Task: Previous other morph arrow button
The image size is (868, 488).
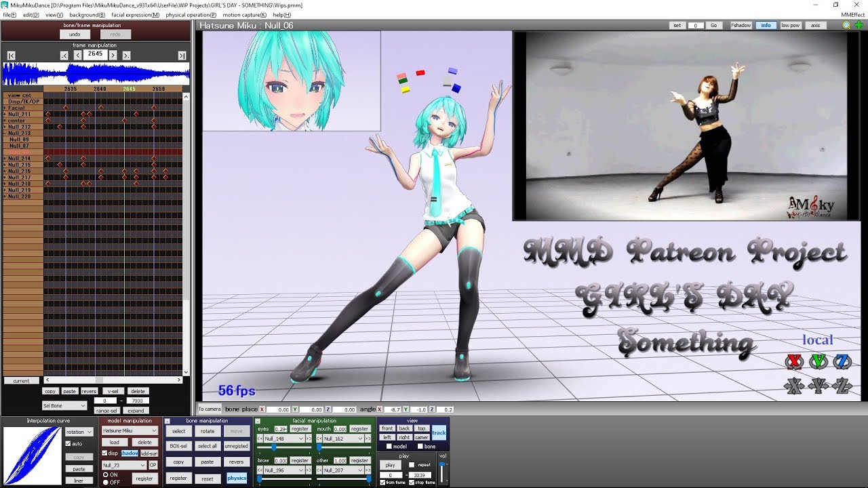Action: 319,470
